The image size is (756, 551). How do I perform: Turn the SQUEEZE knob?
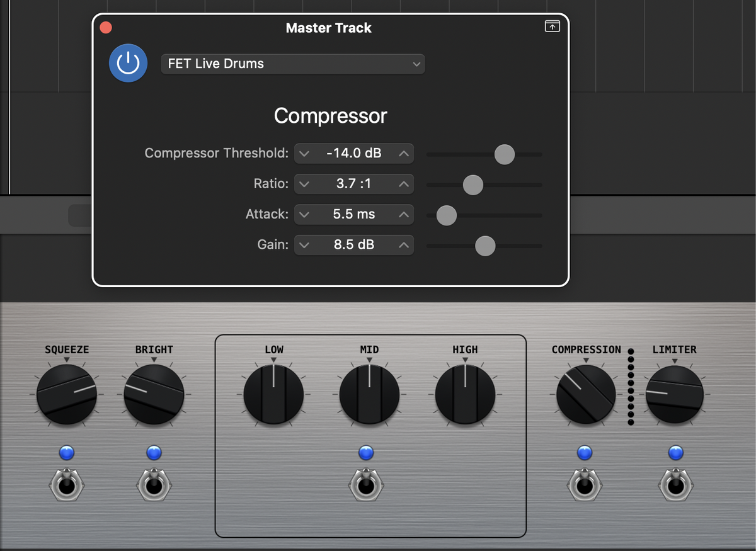tap(66, 394)
